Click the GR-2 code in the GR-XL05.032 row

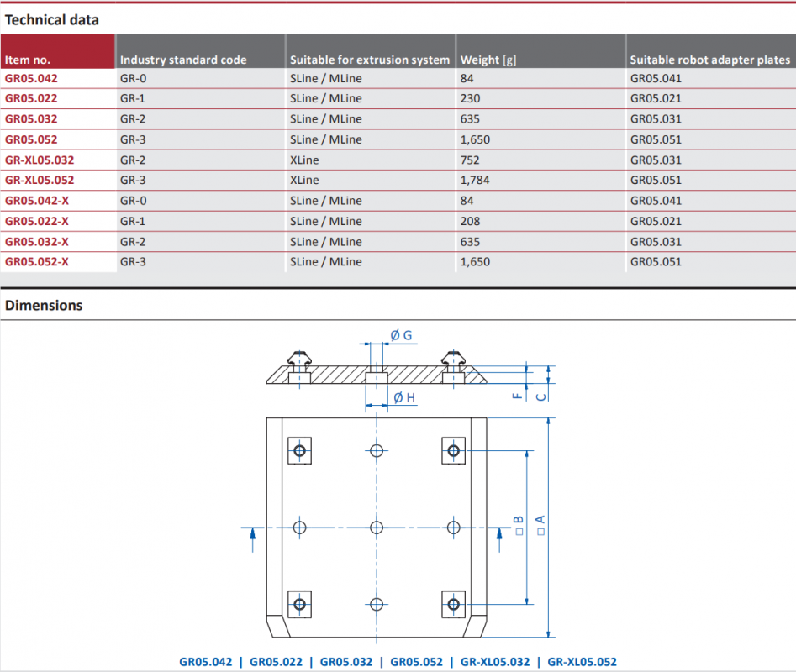tap(133, 160)
